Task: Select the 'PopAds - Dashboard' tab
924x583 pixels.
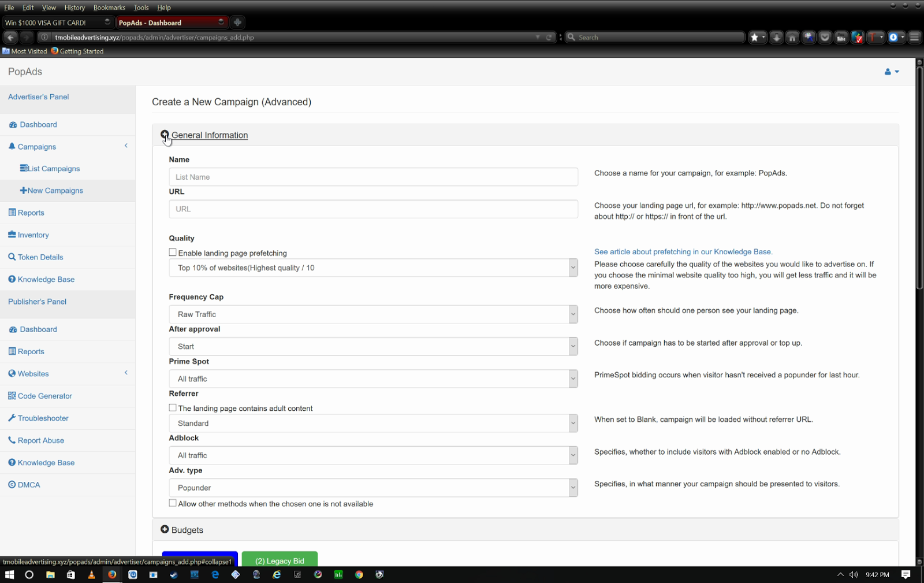Action: (172, 23)
